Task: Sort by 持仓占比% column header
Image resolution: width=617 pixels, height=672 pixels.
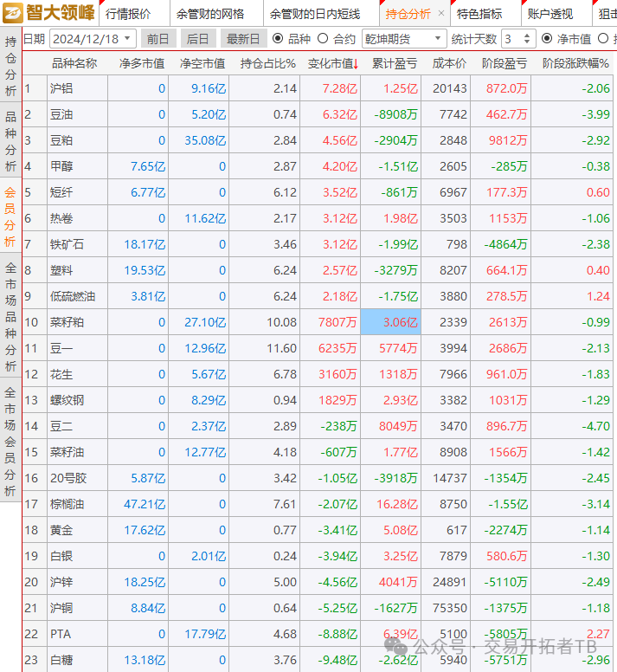Action: pyautogui.click(x=267, y=63)
